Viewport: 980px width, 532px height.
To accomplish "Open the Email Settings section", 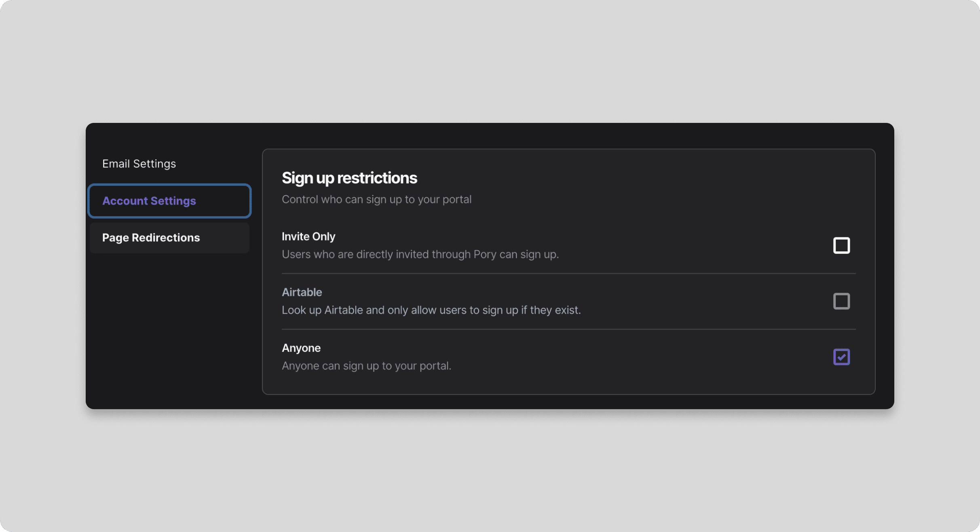I will coord(139,164).
